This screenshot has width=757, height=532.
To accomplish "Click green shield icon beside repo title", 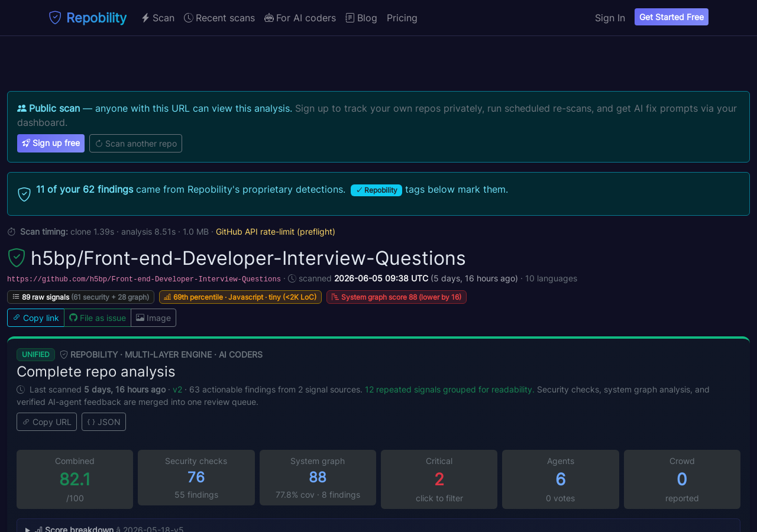I will coord(16,258).
